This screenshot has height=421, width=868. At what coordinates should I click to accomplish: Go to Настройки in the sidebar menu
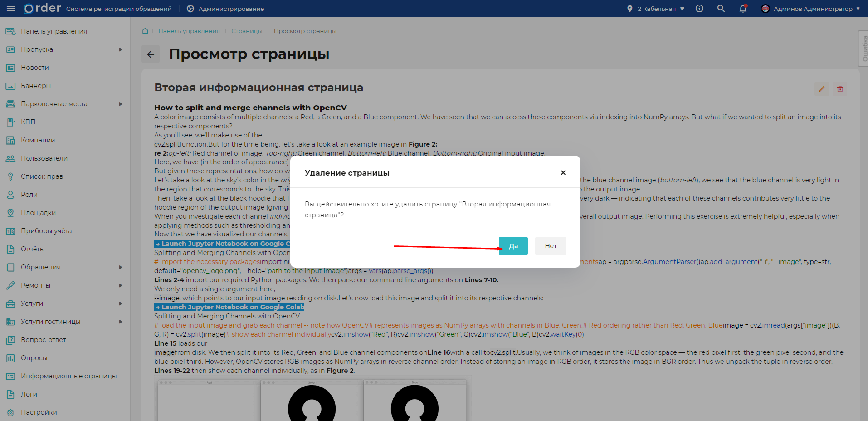[x=38, y=412]
